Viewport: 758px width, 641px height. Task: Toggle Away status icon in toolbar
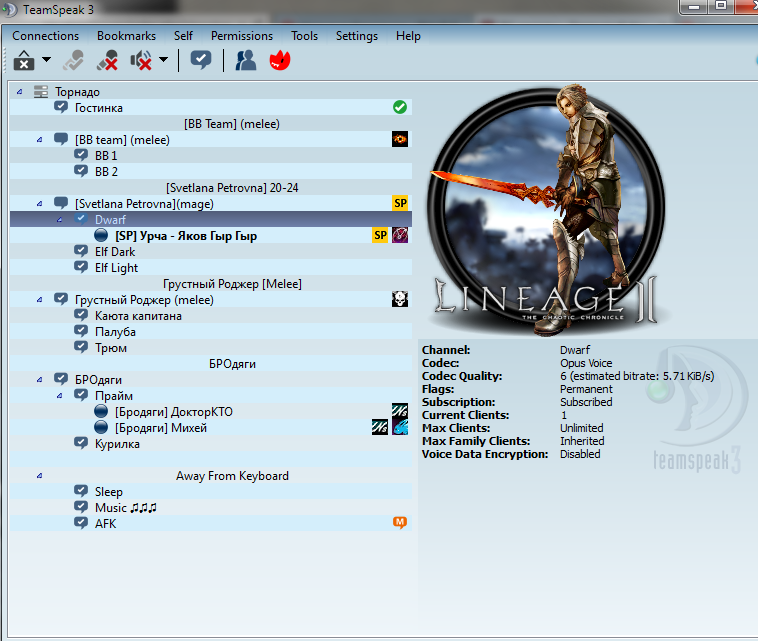point(71,61)
